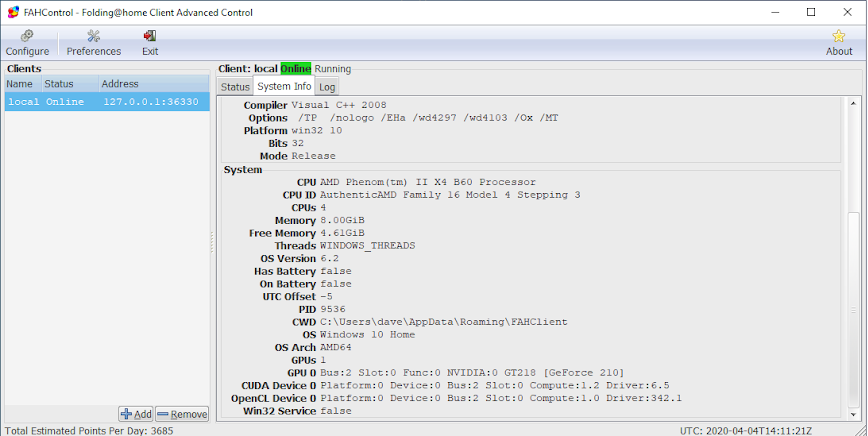Open the About star icon
The image size is (868, 436).
[x=839, y=37]
